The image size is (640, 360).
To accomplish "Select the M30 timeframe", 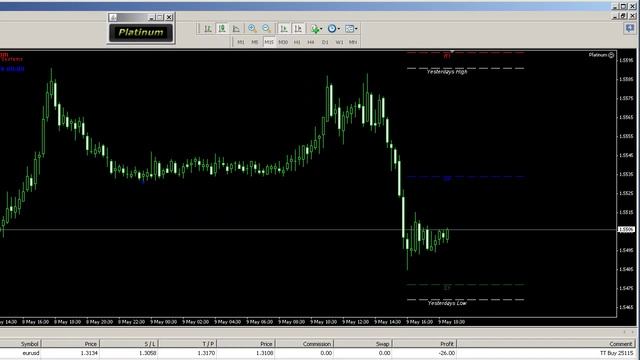I will (283, 42).
